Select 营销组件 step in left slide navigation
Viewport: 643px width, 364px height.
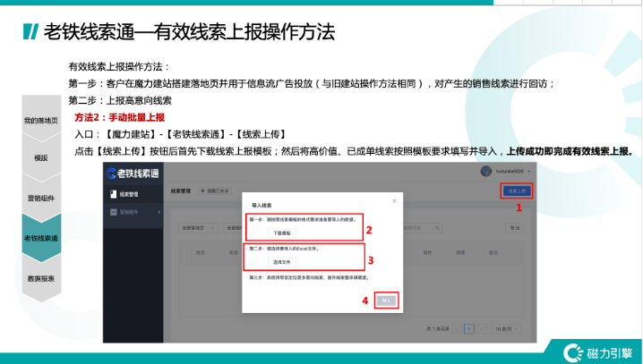click(x=41, y=199)
